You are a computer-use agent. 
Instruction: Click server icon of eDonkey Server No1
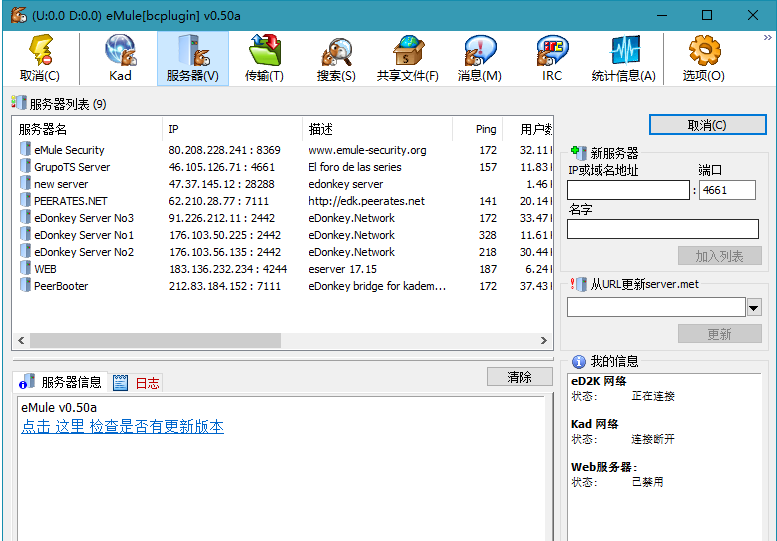pos(25,234)
